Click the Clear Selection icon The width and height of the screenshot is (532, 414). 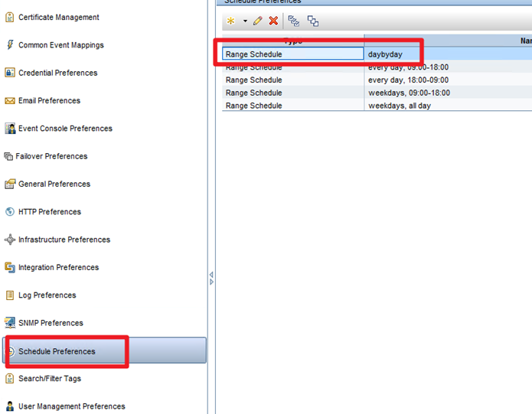point(313,21)
